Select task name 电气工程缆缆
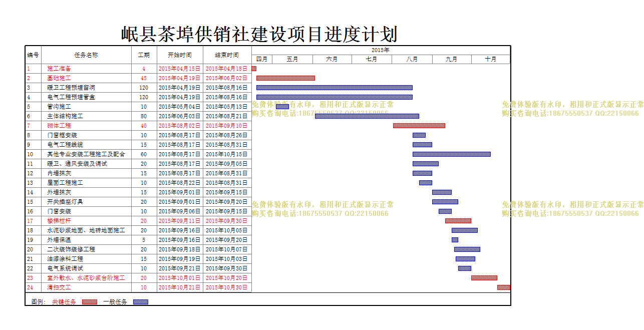This screenshot has height=330, width=644. point(65,145)
